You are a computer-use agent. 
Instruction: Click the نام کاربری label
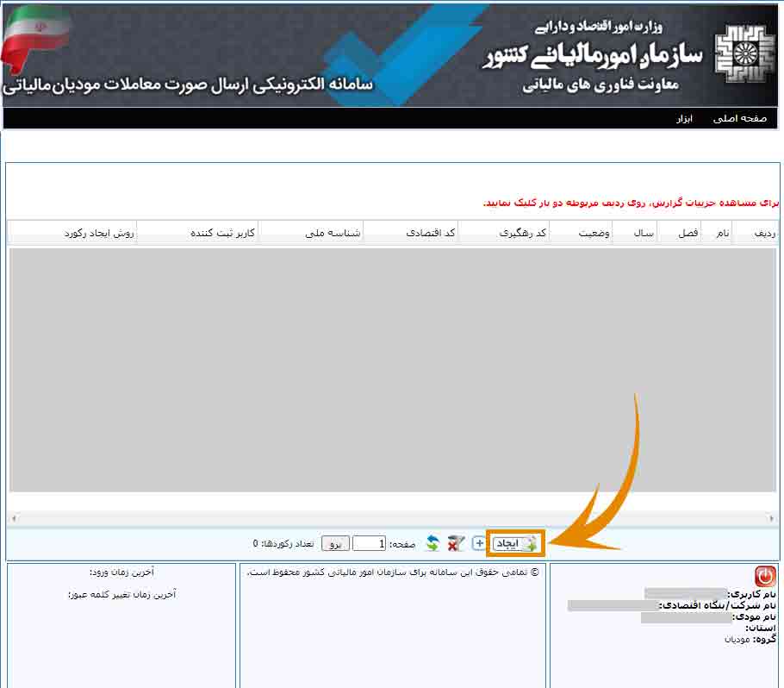click(751, 594)
